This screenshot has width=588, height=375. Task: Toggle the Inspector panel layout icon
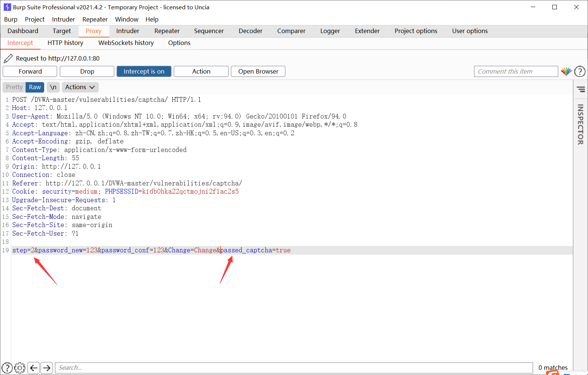(x=581, y=89)
